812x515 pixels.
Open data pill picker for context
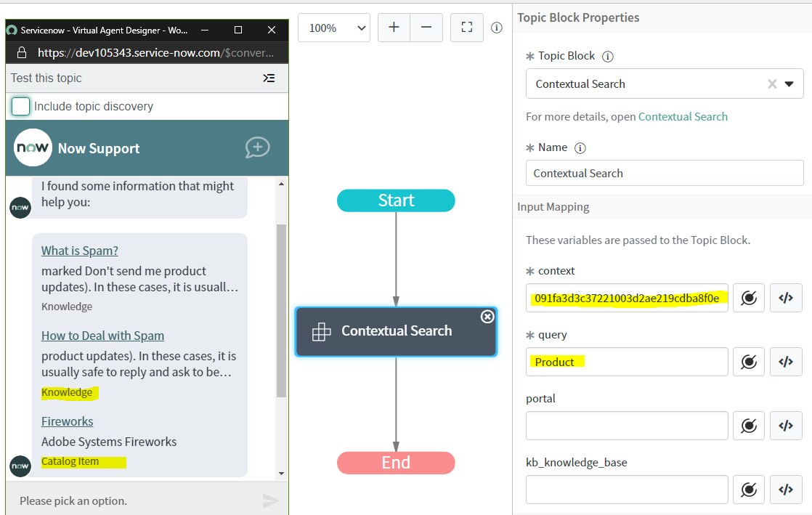749,298
